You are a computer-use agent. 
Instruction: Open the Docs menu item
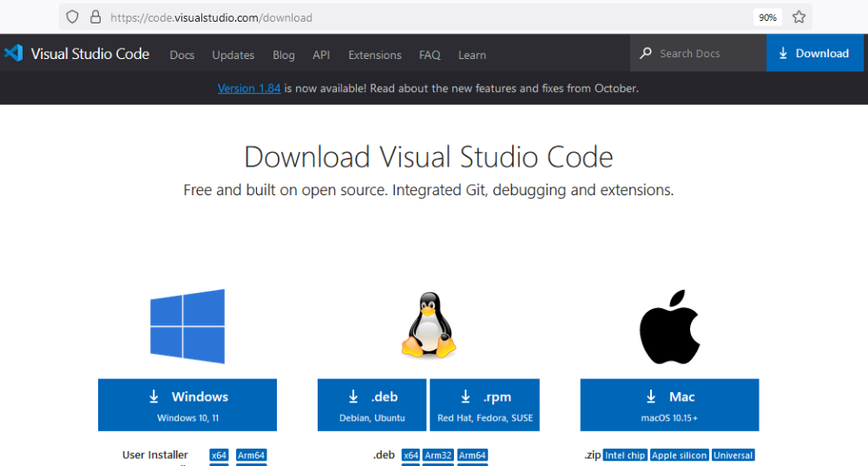(182, 55)
